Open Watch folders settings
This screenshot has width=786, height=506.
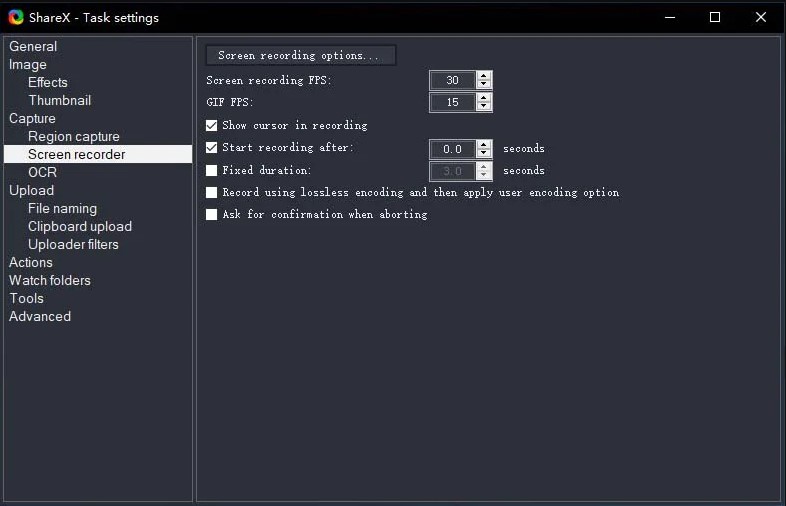pos(50,280)
